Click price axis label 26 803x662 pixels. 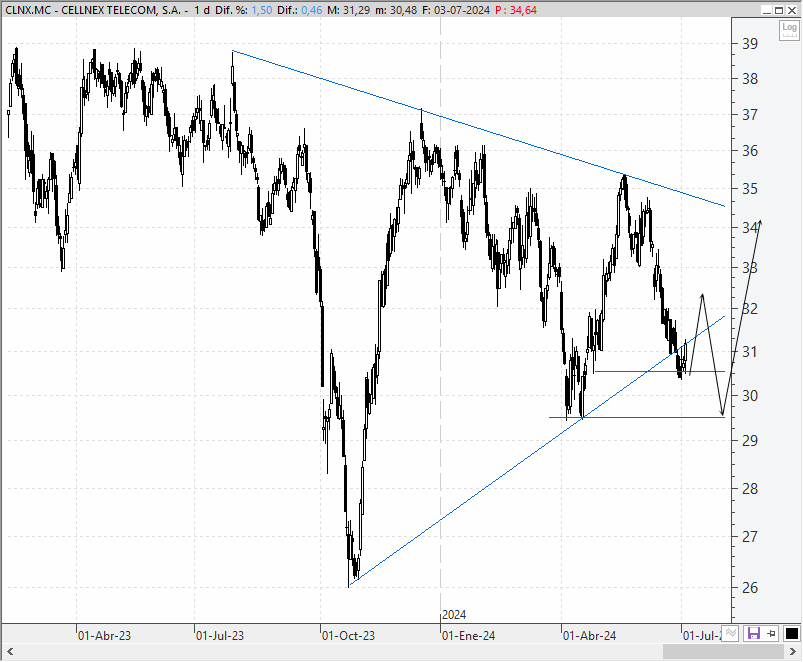(x=750, y=588)
